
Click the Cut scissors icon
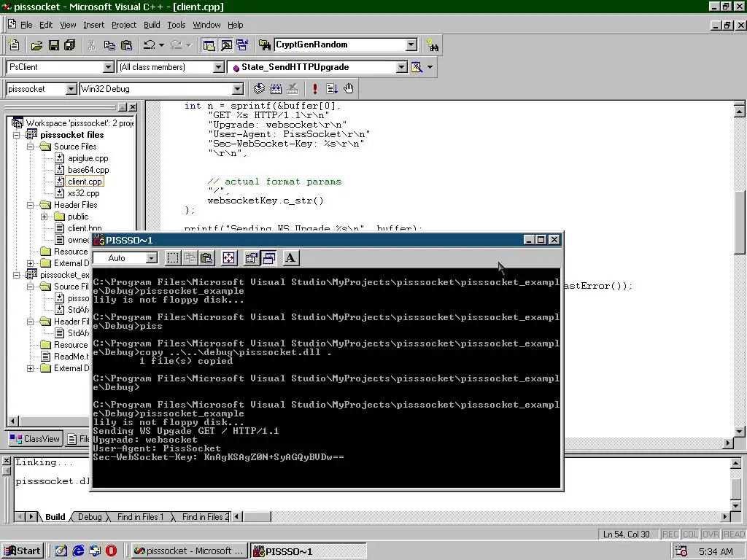point(92,45)
